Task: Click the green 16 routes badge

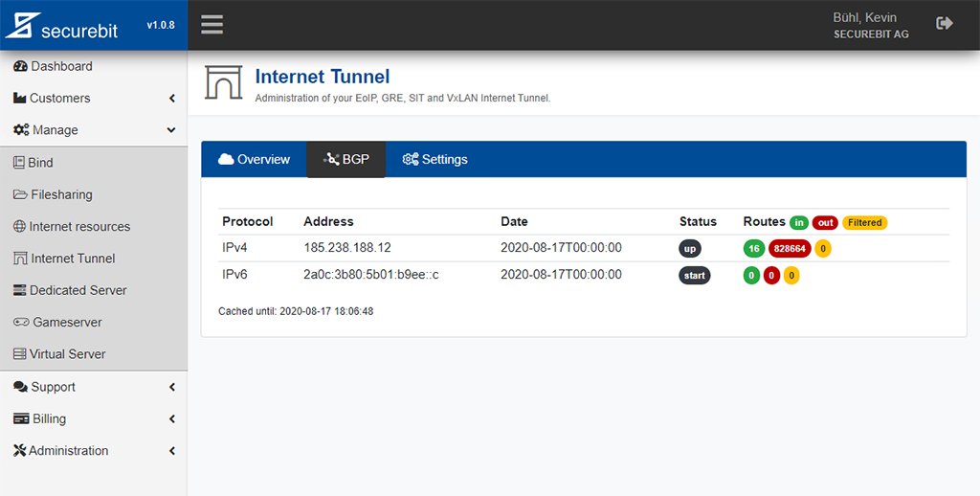Action: coord(754,248)
